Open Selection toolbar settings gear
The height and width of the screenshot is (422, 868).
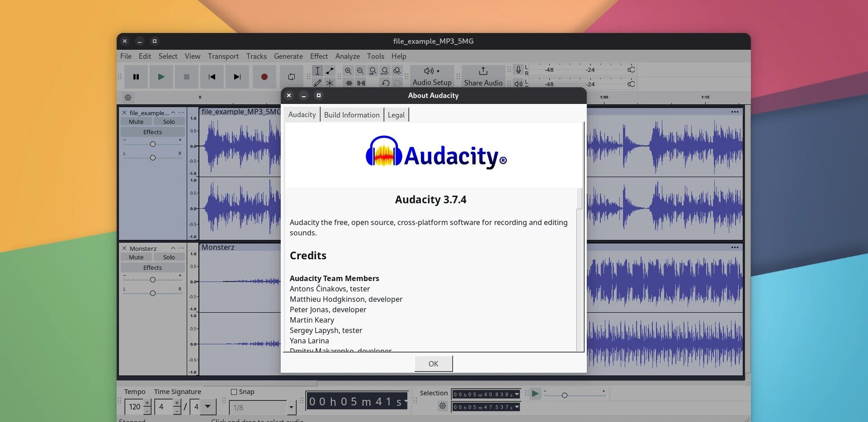click(442, 406)
